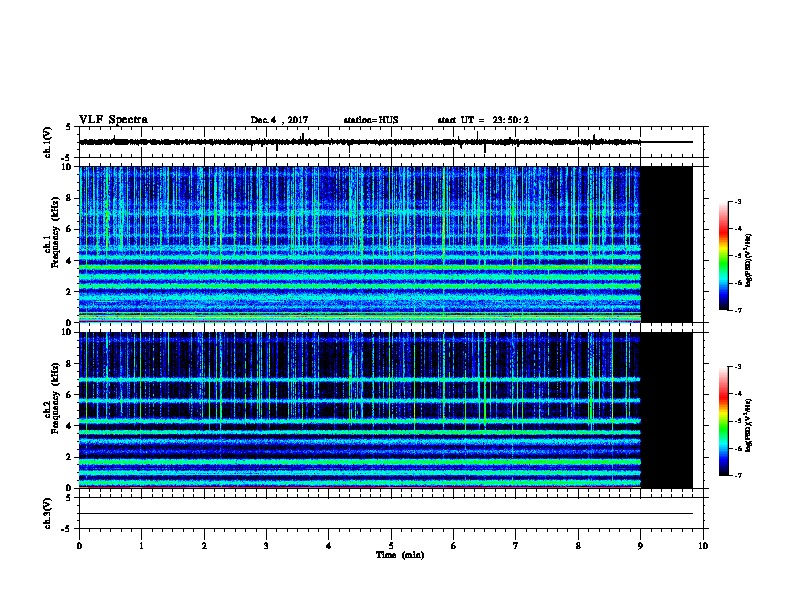
Task: Click time axis tick label "0"
Action: [79, 545]
